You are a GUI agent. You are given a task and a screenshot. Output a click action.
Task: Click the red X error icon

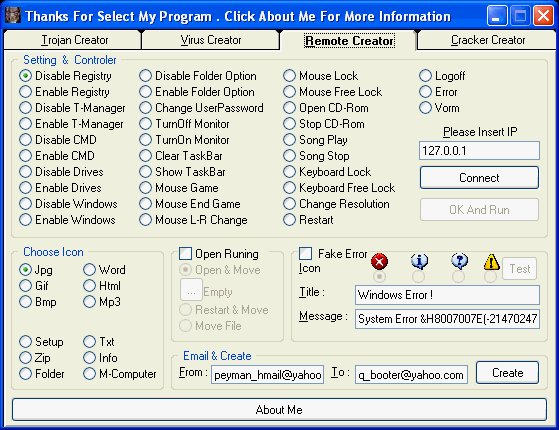pos(379,262)
